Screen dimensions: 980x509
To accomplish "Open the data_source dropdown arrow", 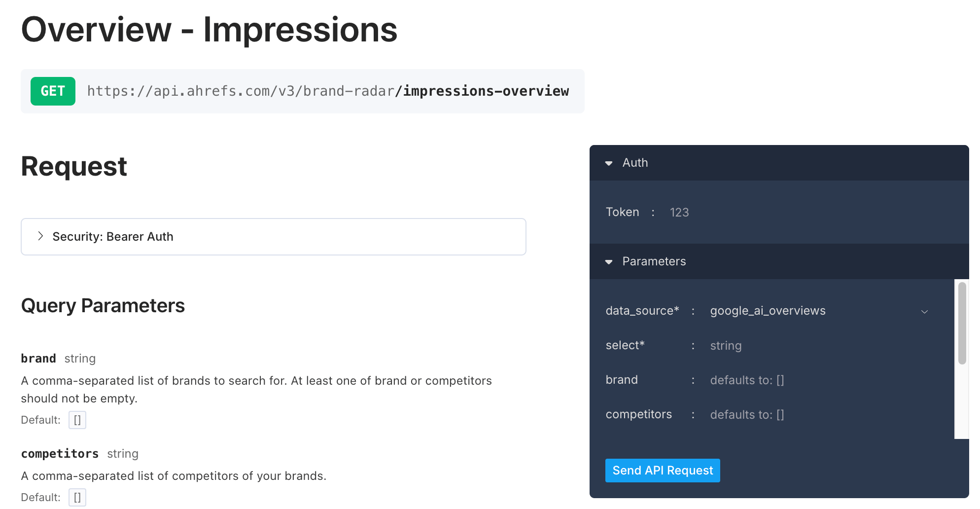I will point(925,312).
